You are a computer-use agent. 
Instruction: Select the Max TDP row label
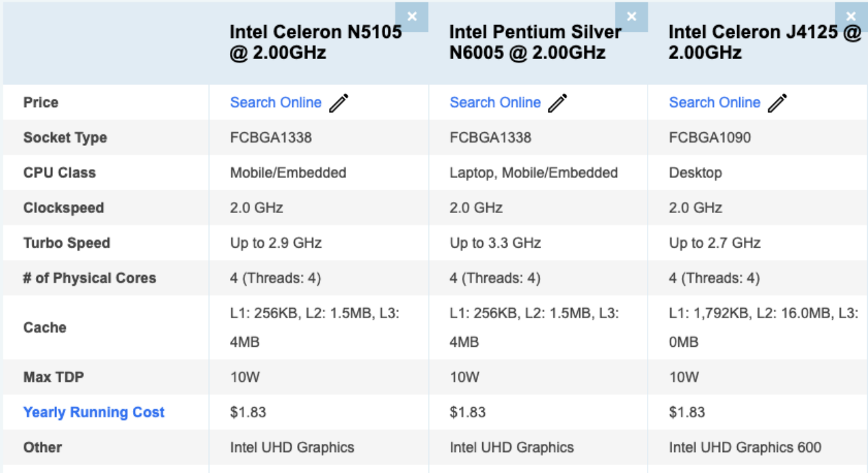54,377
